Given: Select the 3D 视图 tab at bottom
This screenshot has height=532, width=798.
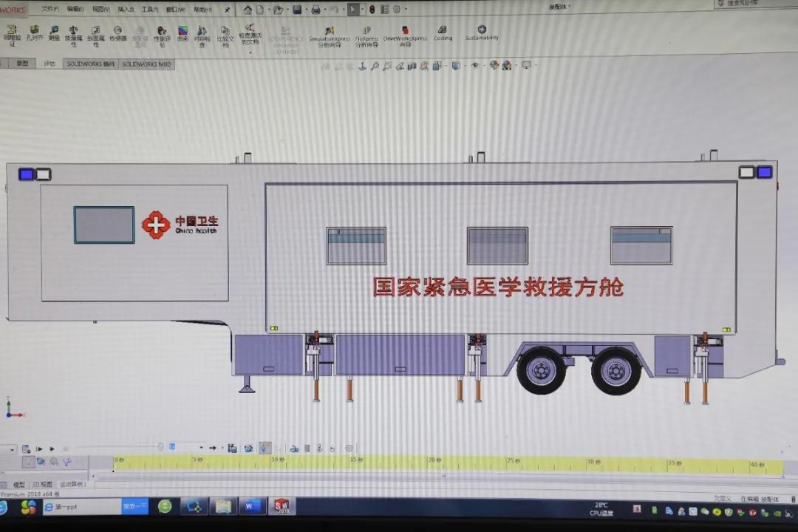Looking at the screenshot, I should click(41, 485).
